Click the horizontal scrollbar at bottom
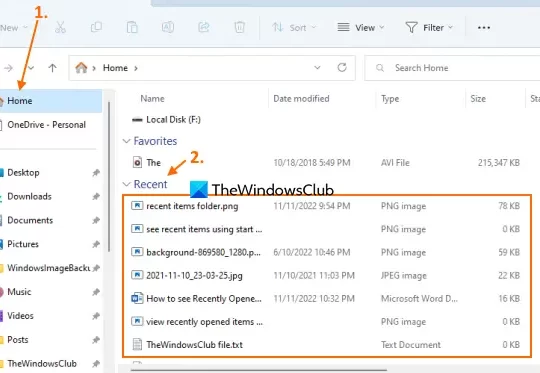Image resolution: width=540 pixels, height=373 pixels. click(258, 370)
